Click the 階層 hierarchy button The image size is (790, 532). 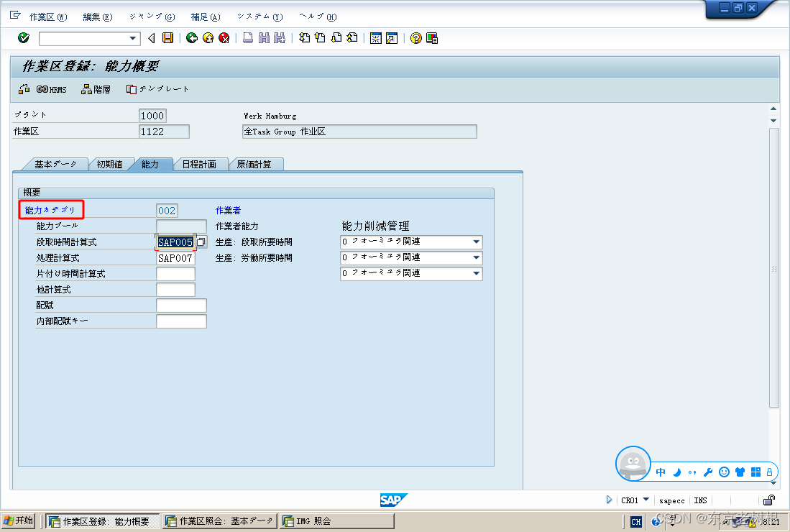[96, 89]
